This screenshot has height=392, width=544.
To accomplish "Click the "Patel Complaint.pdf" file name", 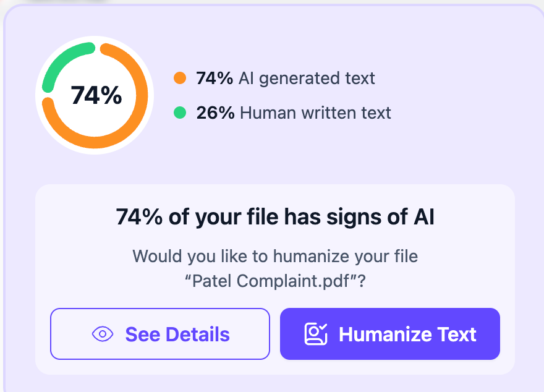I will 275,281.
